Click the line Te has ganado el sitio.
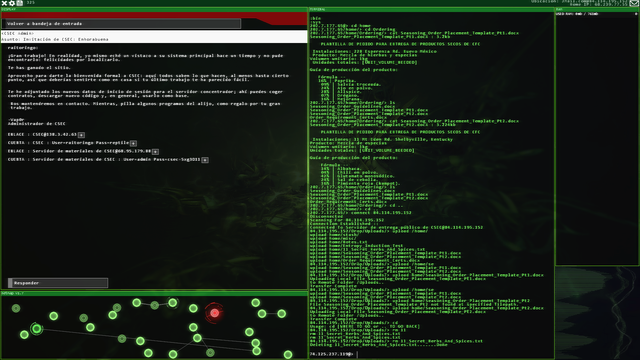 39,68
